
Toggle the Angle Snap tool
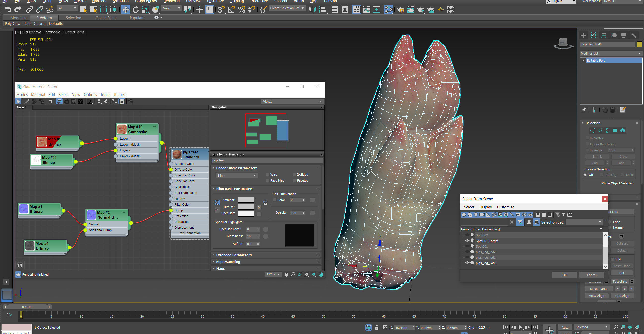point(231,10)
